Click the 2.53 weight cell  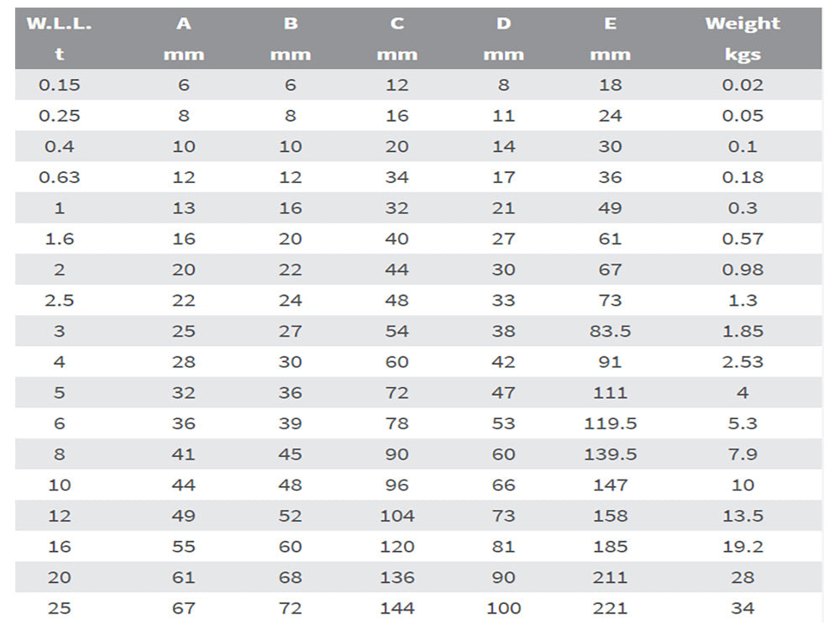point(743,362)
